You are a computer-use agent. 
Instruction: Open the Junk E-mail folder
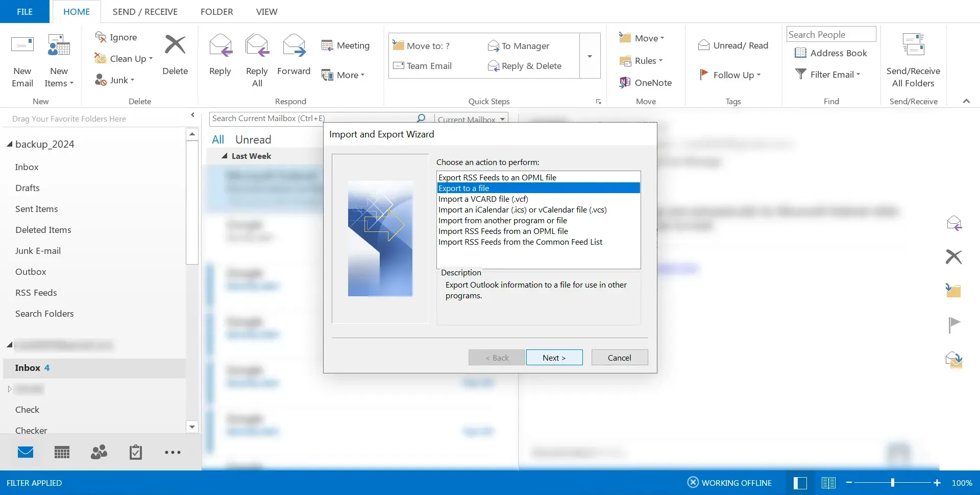coord(38,251)
